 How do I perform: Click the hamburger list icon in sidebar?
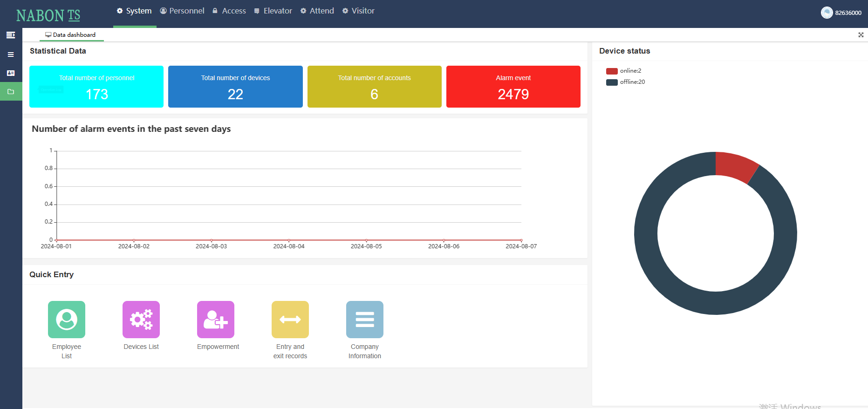coord(11,55)
